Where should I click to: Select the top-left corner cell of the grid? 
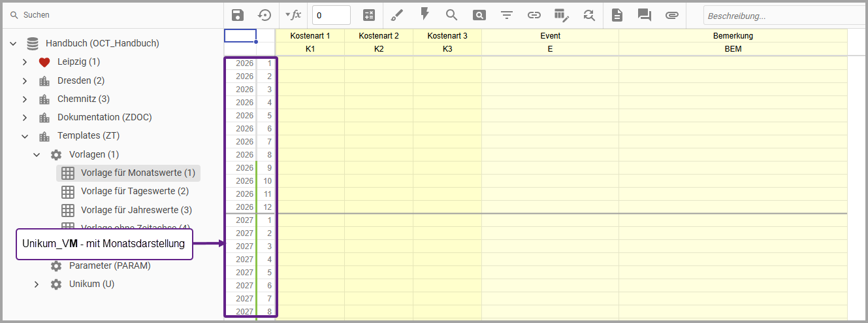[240, 36]
